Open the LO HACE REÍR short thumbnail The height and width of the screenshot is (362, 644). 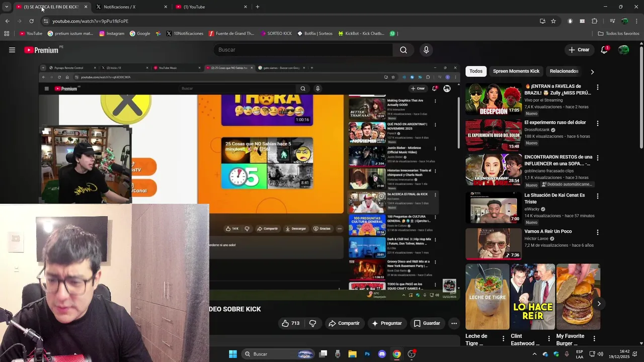coord(533,297)
